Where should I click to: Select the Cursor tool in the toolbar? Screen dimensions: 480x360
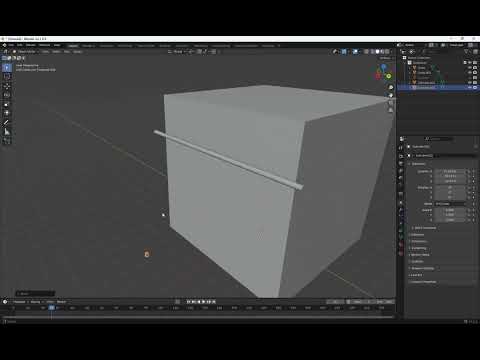7,77
